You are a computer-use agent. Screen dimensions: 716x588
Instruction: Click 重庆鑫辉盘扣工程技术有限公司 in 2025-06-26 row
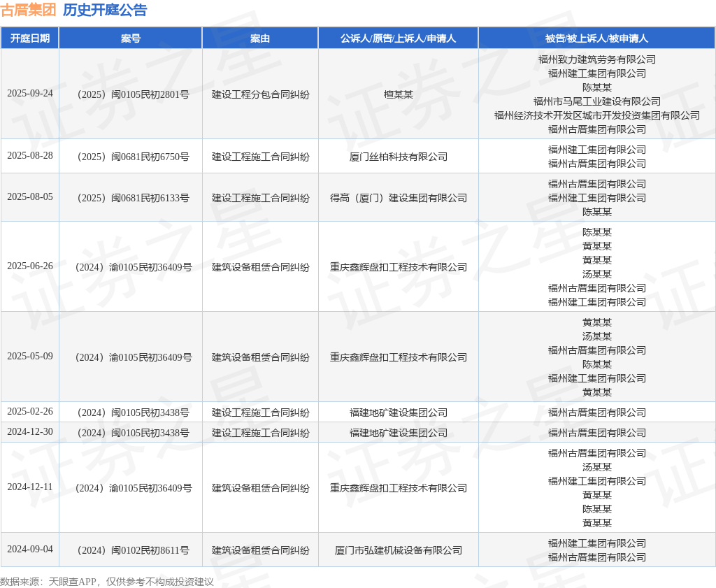398,267
